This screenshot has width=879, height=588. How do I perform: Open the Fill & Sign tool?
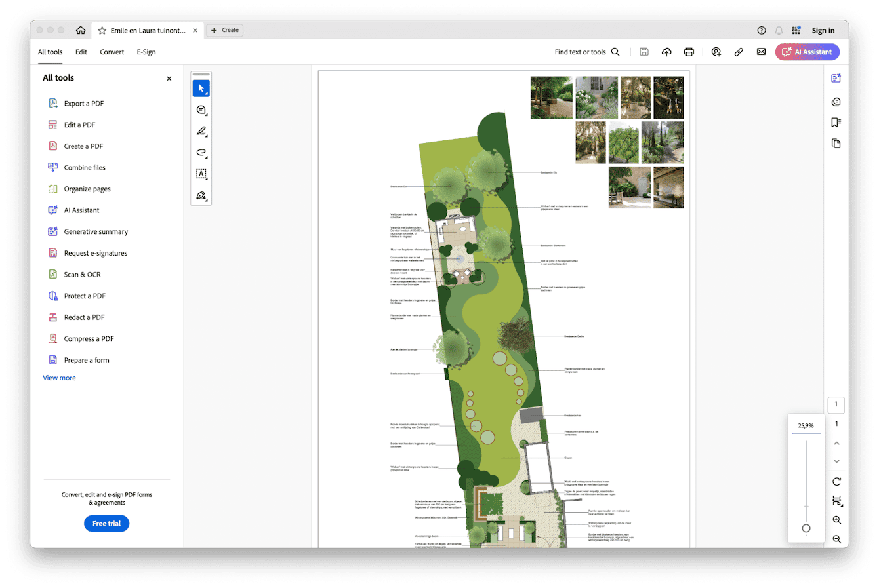[201, 196]
